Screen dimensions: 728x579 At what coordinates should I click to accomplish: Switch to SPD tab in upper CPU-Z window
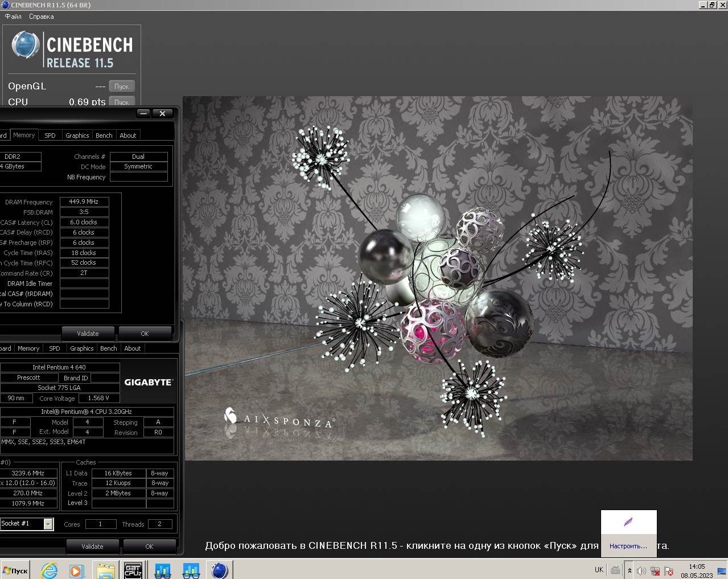tap(50, 135)
